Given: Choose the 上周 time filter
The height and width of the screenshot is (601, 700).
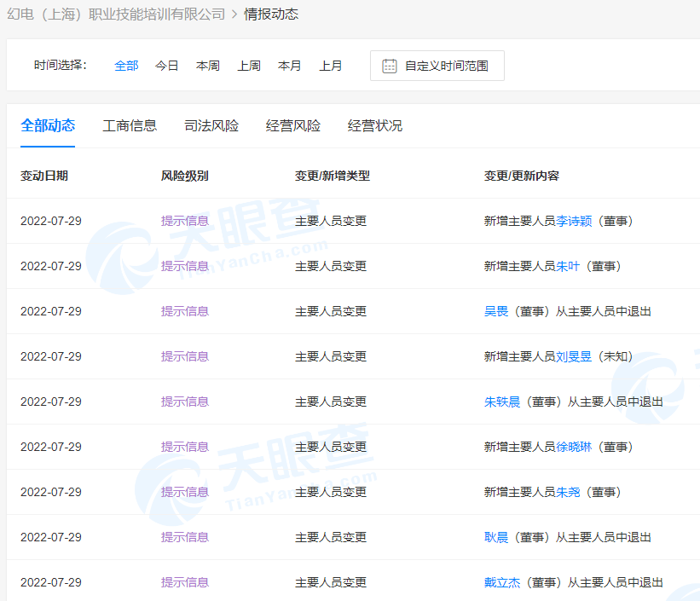Looking at the screenshot, I should [x=249, y=66].
